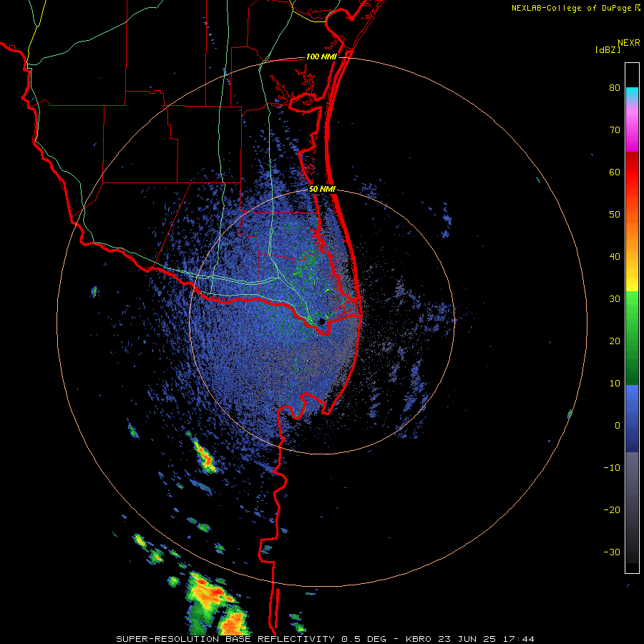
Task: Click the -30 value on dBZ scale
Action: (x=612, y=552)
